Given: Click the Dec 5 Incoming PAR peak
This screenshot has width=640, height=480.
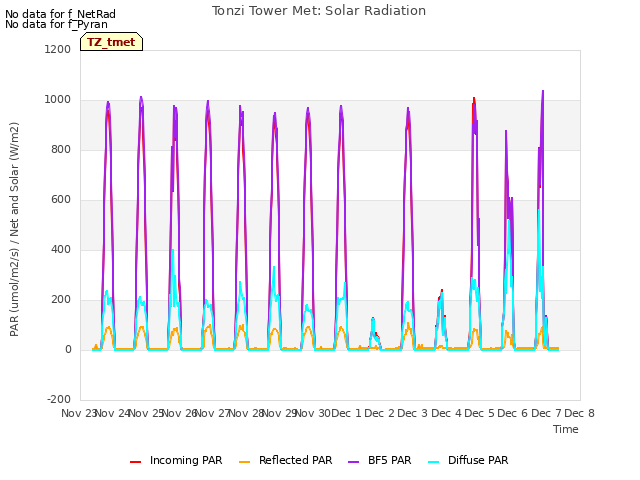Looking at the screenshot, I should click(x=474, y=98).
